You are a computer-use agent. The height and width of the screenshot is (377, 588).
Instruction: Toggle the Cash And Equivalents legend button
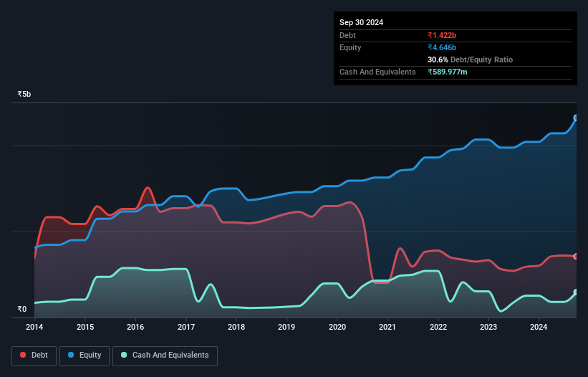pyautogui.click(x=165, y=355)
